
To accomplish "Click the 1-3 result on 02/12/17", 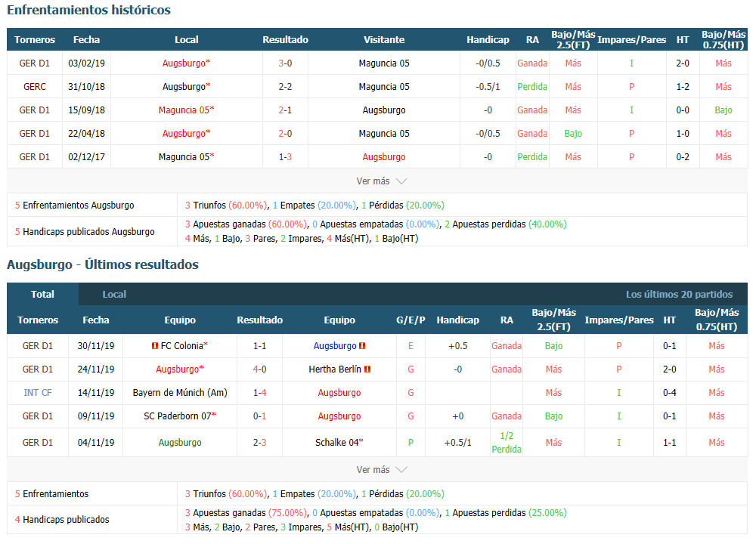I will [285, 157].
